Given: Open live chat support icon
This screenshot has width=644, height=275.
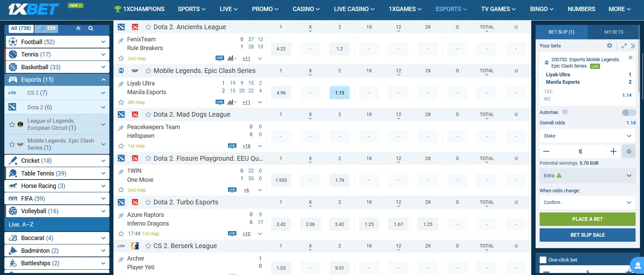Looking at the screenshot, I should point(637,266).
